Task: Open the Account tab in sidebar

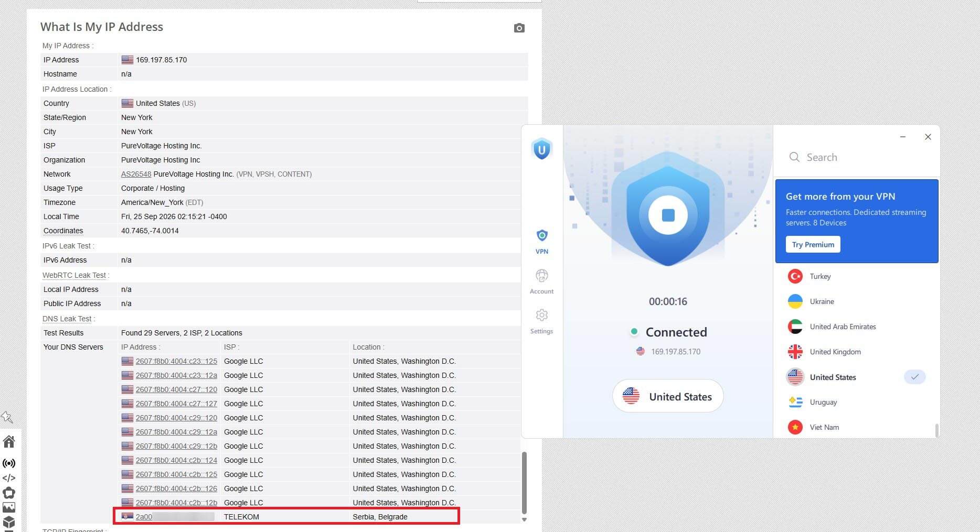Action: 542,282
